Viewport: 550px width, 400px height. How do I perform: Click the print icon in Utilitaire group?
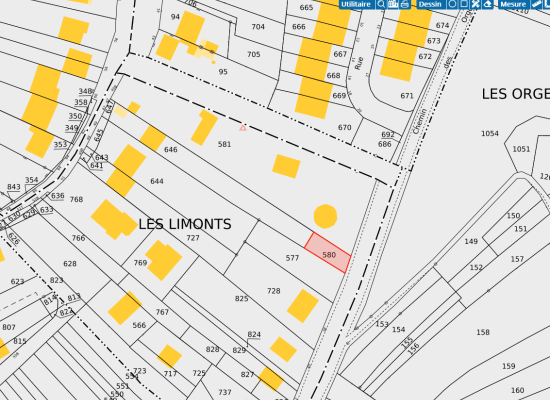[x=405, y=4]
